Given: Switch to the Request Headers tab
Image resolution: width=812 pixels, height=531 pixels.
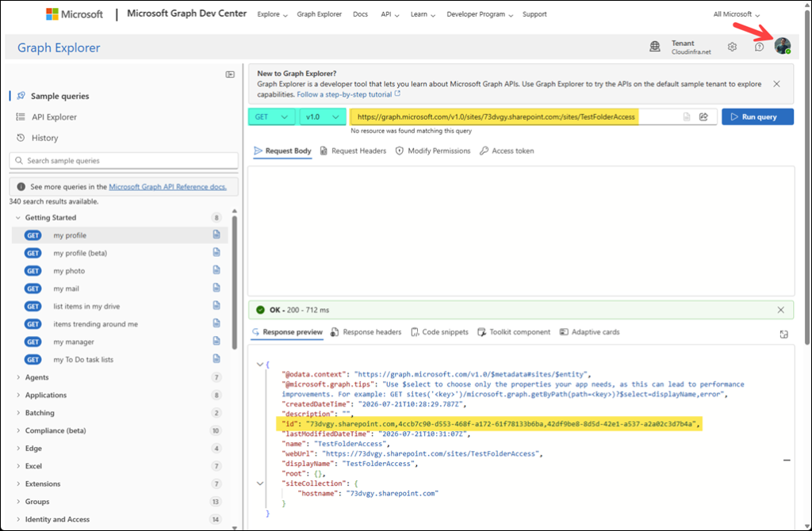Looking at the screenshot, I should coord(353,151).
